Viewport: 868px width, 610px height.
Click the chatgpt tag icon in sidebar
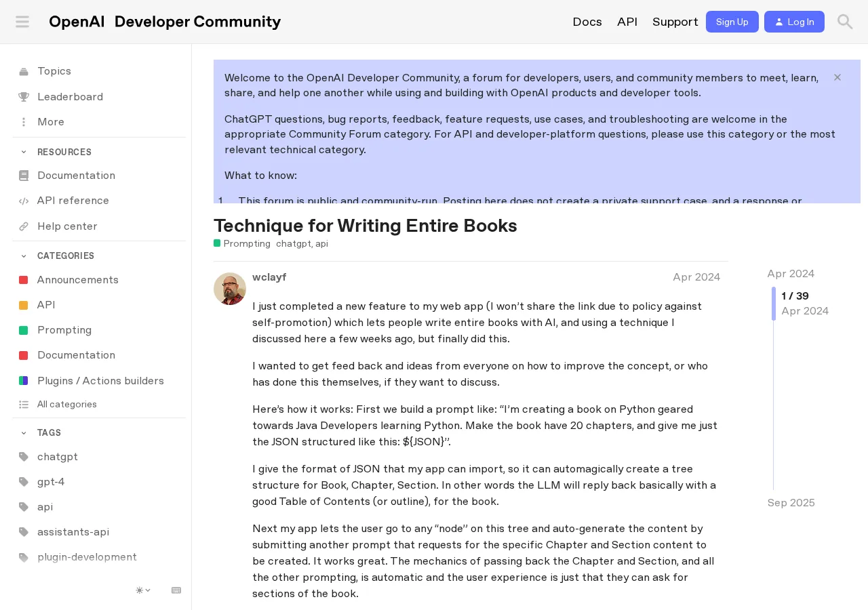tap(24, 457)
